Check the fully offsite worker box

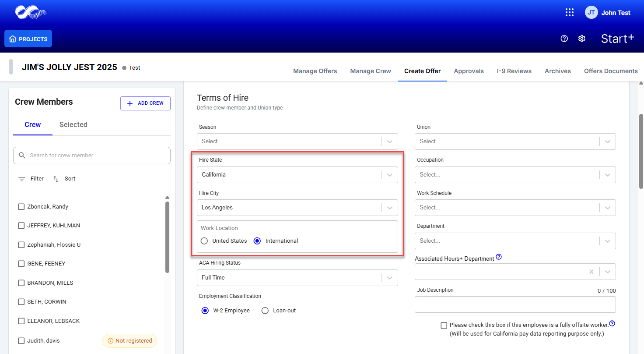pos(444,325)
